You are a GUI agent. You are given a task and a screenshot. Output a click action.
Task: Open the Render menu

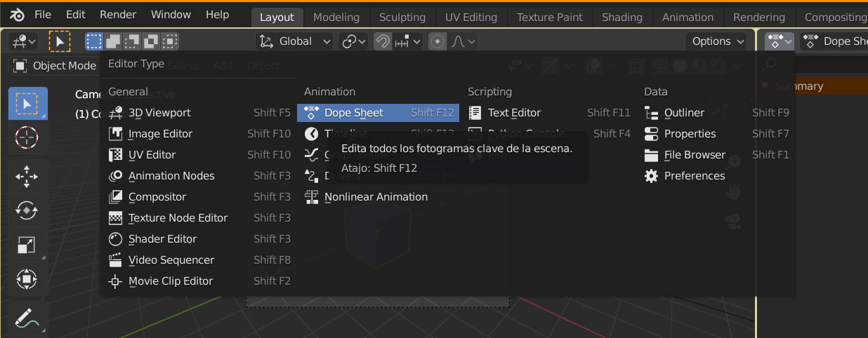(x=118, y=15)
